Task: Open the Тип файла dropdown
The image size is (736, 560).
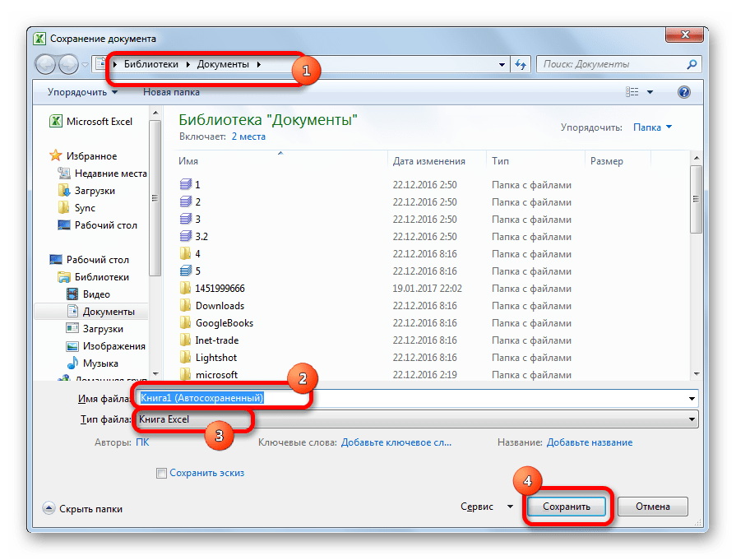Action: pos(692,419)
